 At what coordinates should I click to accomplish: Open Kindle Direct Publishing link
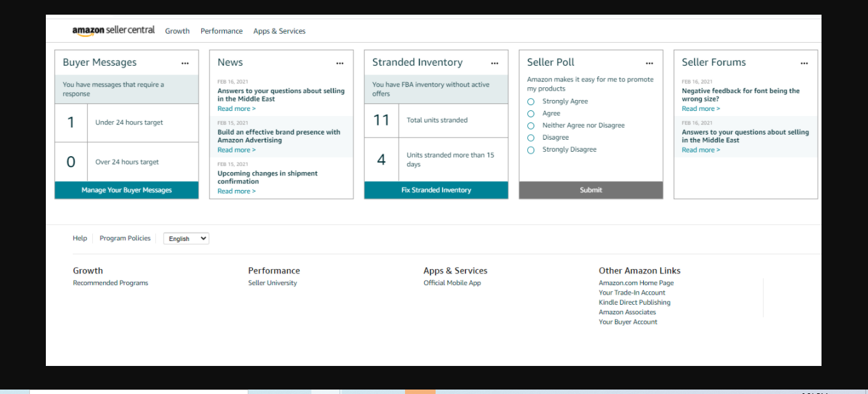pyautogui.click(x=634, y=303)
